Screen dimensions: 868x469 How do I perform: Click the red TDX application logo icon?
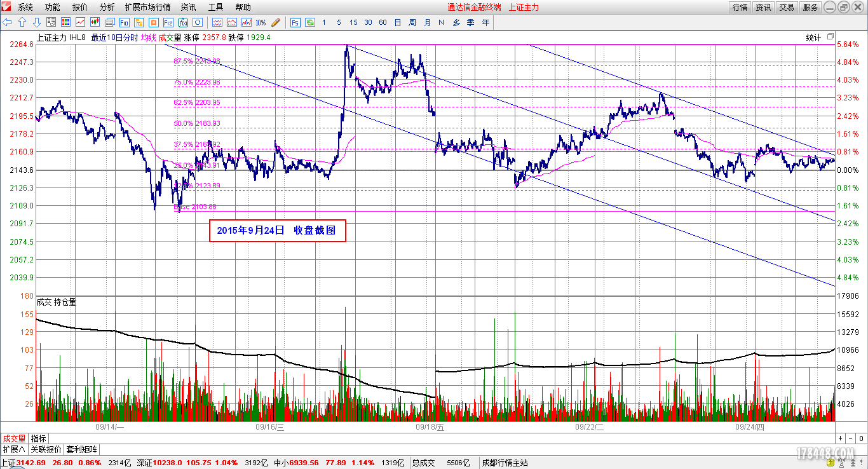[x=6, y=7]
